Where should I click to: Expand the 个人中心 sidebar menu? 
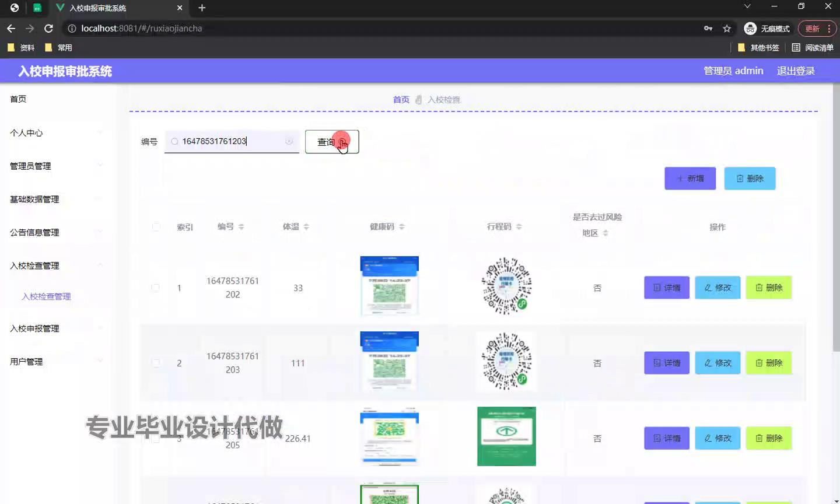tap(55, 133)
